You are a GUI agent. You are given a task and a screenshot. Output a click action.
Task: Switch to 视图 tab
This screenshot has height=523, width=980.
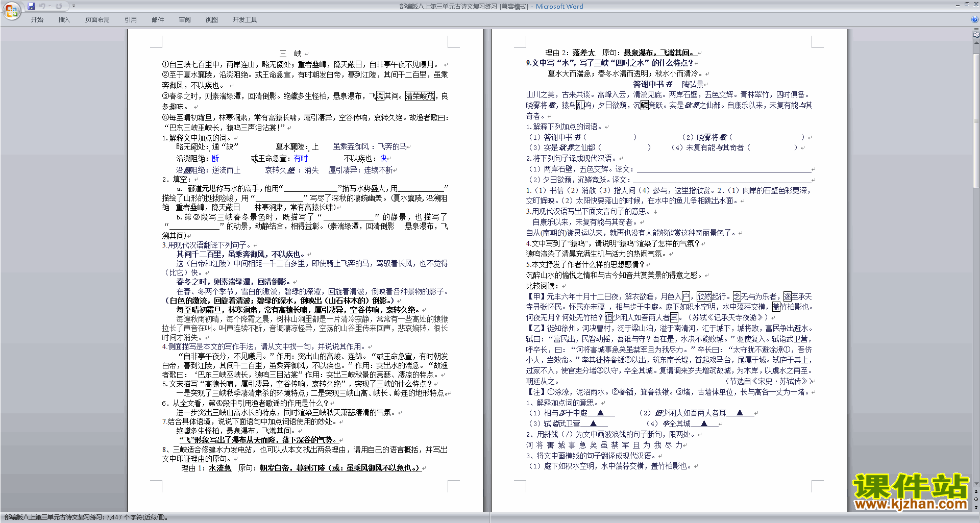[x=212, y=19]
